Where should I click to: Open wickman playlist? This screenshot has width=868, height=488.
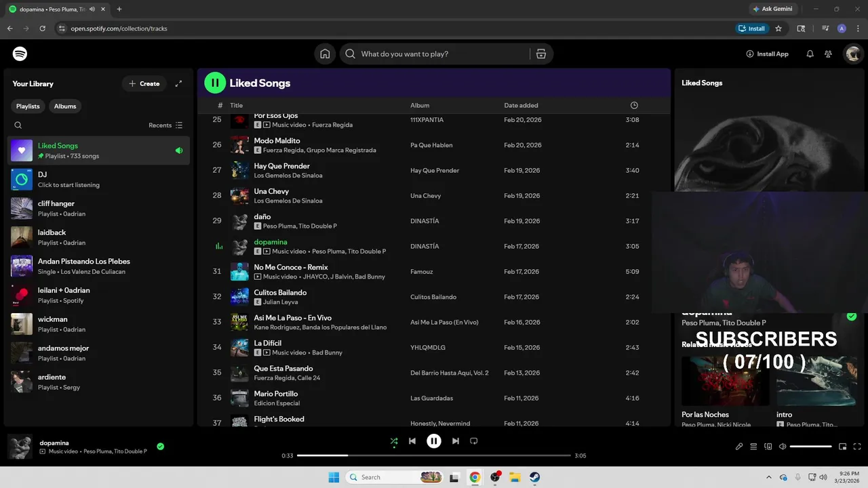pyautogui.click(x=99, y=324)
